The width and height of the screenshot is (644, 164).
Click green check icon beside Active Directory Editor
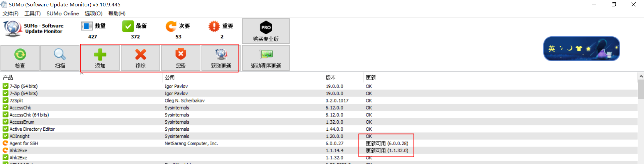[x=5, y=129]
